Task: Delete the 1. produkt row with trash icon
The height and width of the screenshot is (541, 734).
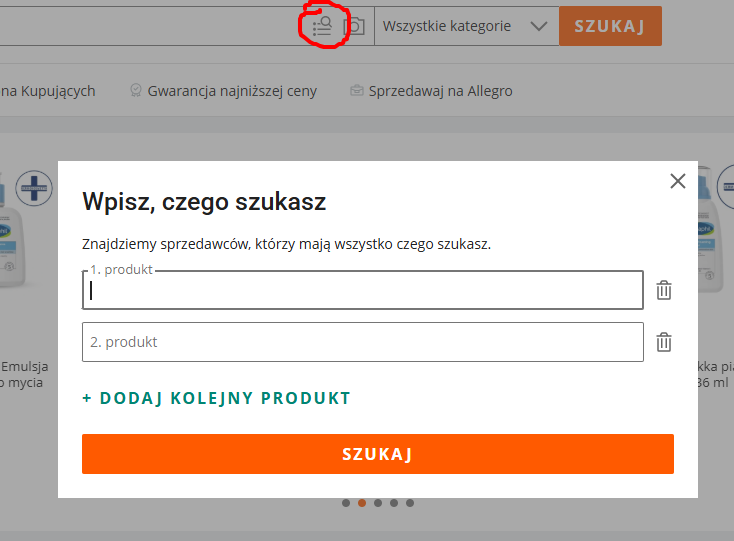Action: pos(664,290)
